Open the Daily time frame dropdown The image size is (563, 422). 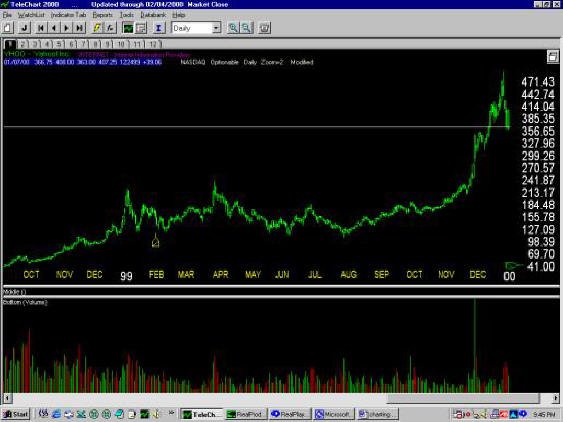tap(217, 28)
